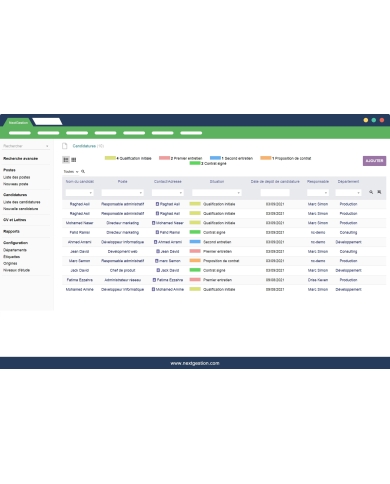Viewport: 390px width, 484px height.
Task: Click the clear-filters icon in the filter row
Action: point(379,192)
